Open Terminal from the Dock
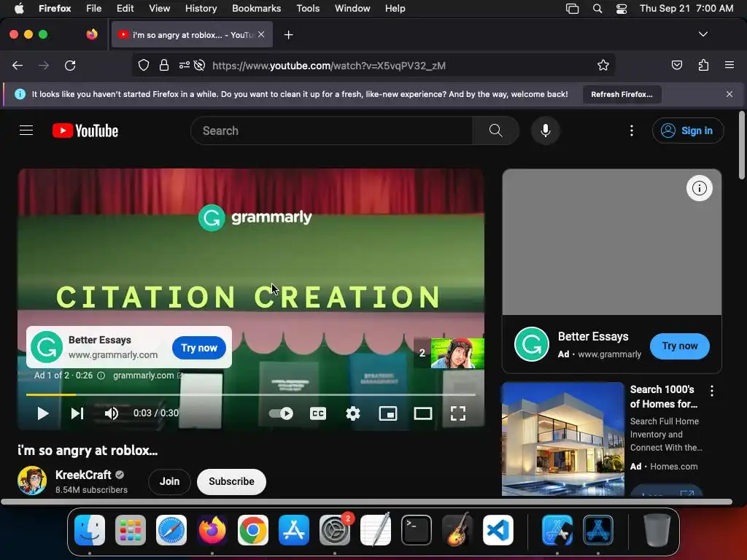The width and height of the screenshot is (747, 560). click(x=417, y=530)
